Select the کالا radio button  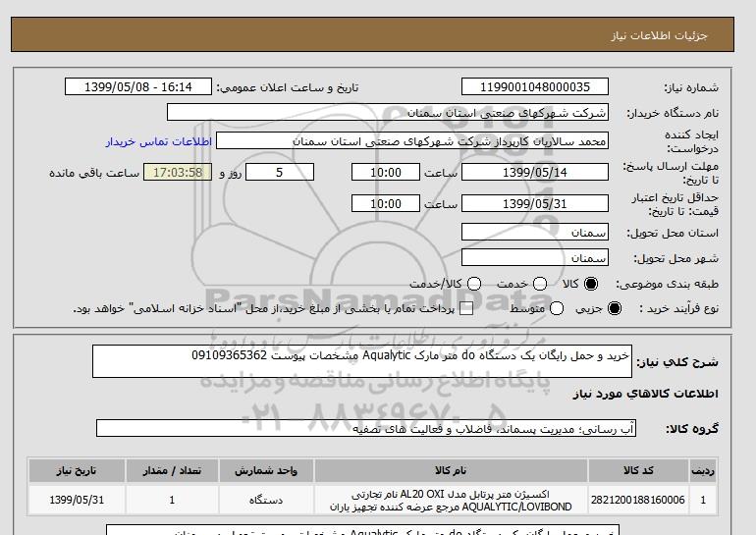591,284
